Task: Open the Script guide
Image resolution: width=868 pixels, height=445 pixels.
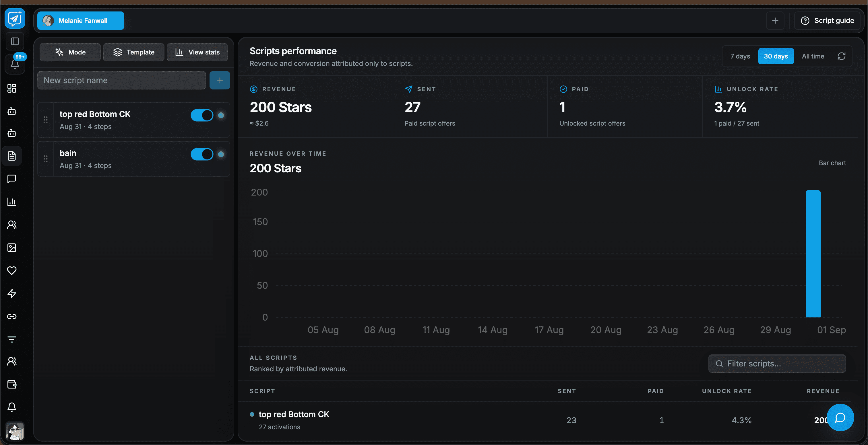Action: 827,21
